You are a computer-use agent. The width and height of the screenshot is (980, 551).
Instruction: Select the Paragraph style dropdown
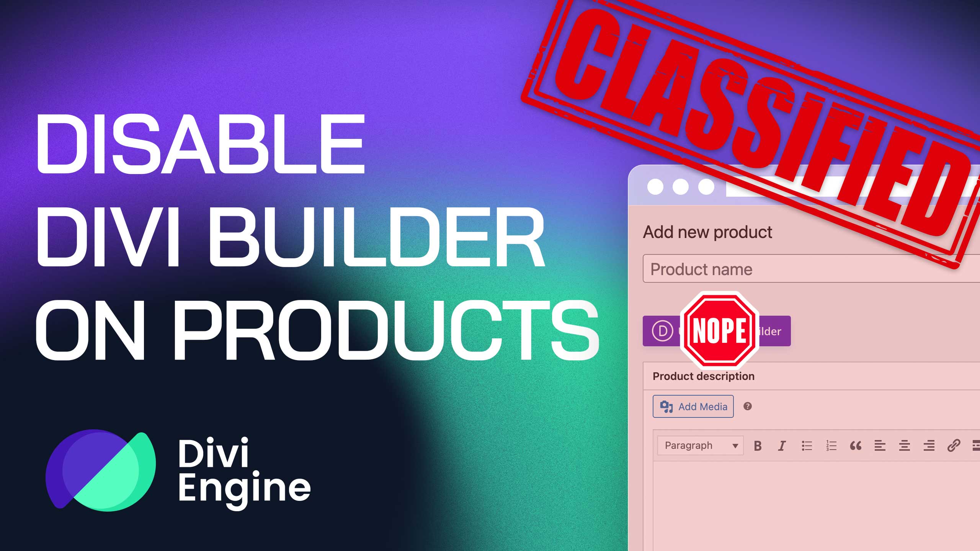click(x=700, y=445)
